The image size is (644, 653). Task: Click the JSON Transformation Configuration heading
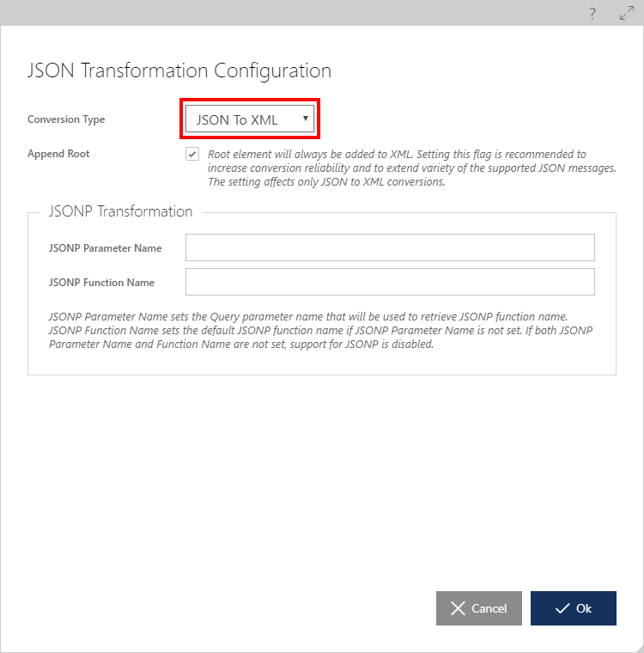(x=179, y=70)
